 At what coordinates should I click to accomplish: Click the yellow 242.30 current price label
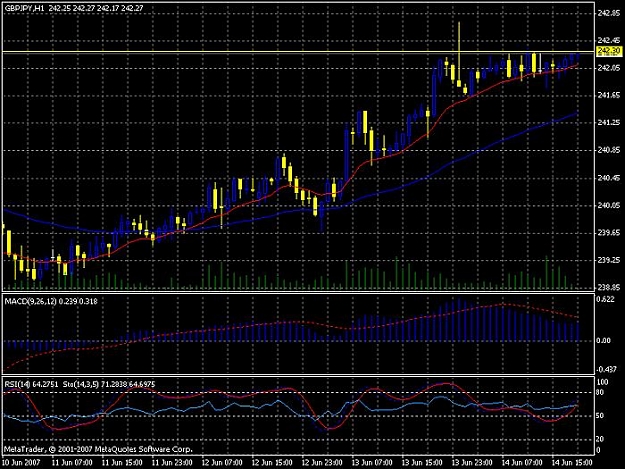click(609, 51)
